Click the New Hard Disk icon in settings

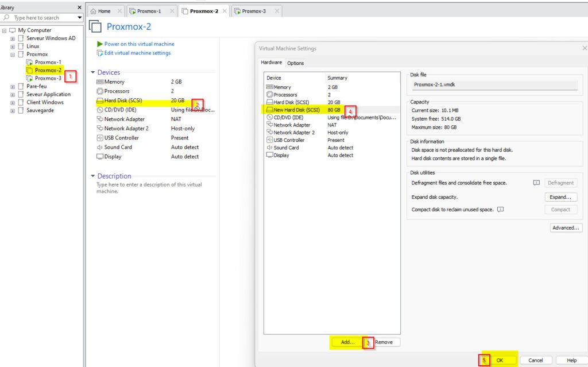point(270,110)
